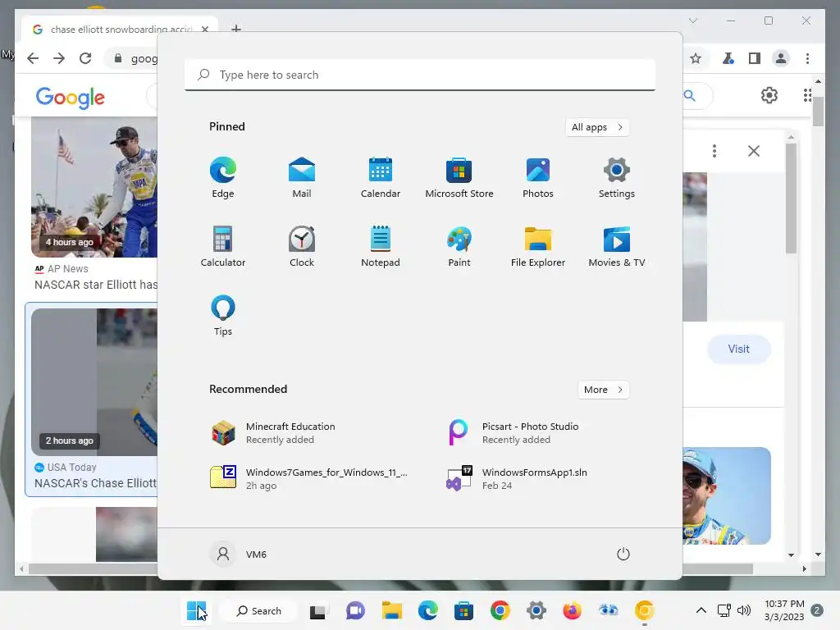The image size is (840, 630).
Task: Show hidden system tray icons
Action: click(x=701, y=610)
